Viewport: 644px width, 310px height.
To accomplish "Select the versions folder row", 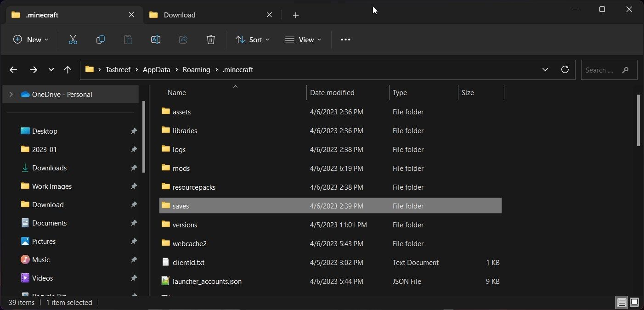I will (x=330, y=225).
